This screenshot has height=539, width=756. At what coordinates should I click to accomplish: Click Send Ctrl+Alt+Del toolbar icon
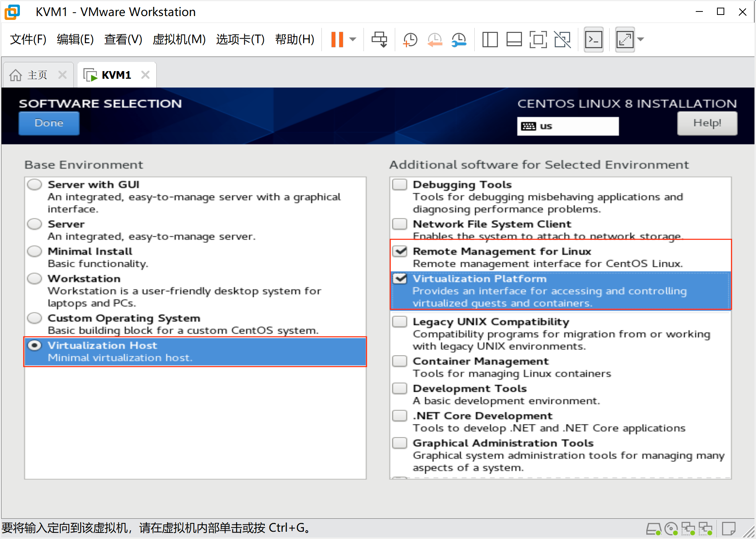380,39
